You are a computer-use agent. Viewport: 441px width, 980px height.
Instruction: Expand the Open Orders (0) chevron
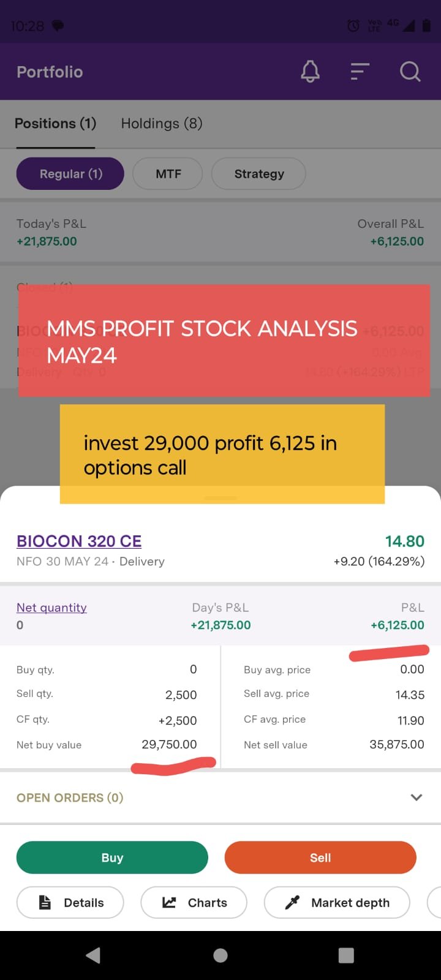[x=417, y=797]
